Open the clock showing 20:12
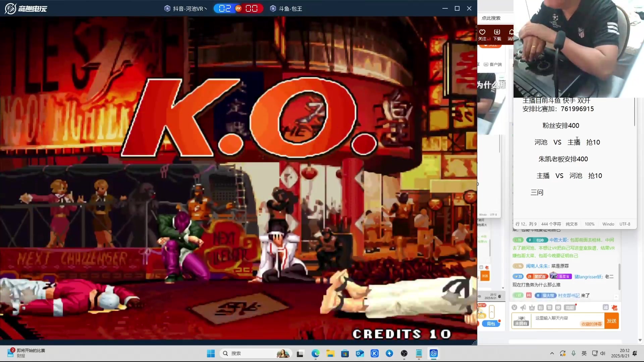The height and width of the screenshot is (362, 644). (x=620, y=353)
